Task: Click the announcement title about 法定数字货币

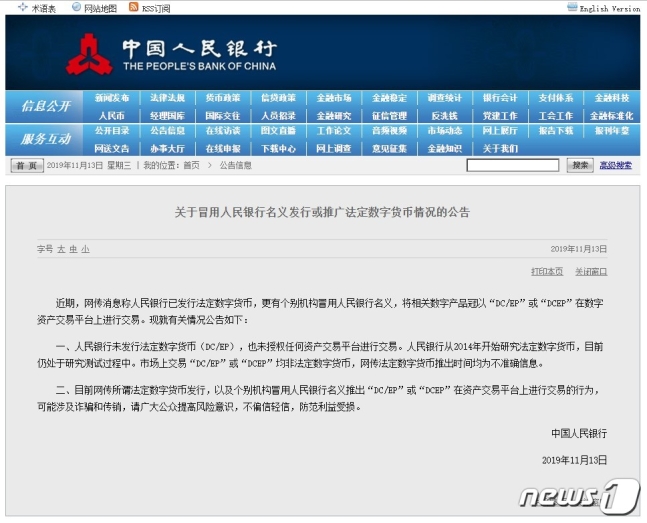Action: click(322, 213)
